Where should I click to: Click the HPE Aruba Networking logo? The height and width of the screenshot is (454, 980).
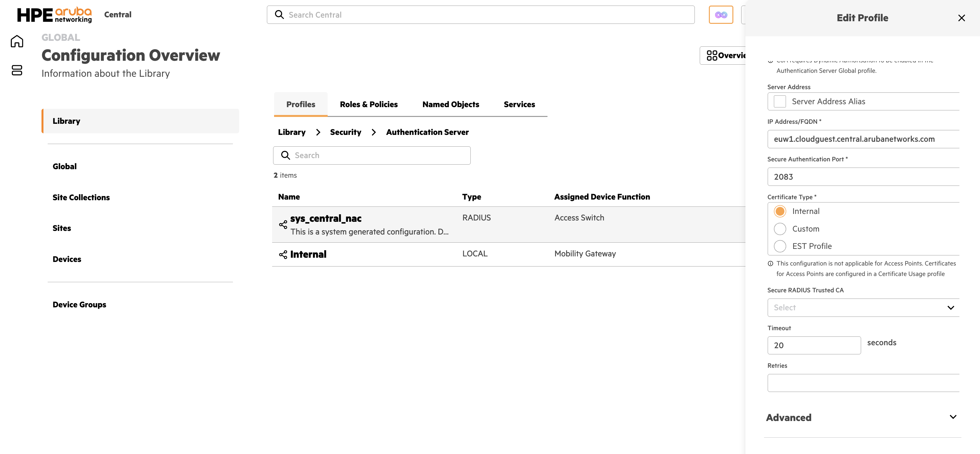click(54, 14)
